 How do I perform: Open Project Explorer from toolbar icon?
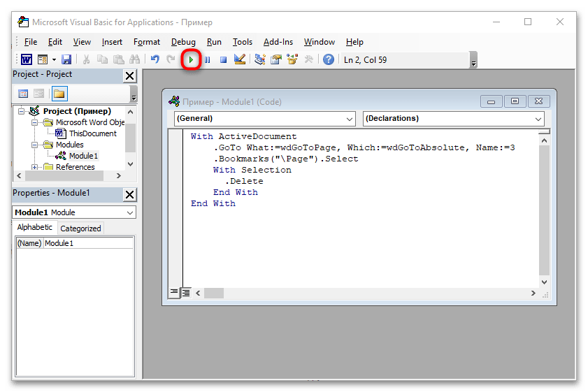click(260, 60)
